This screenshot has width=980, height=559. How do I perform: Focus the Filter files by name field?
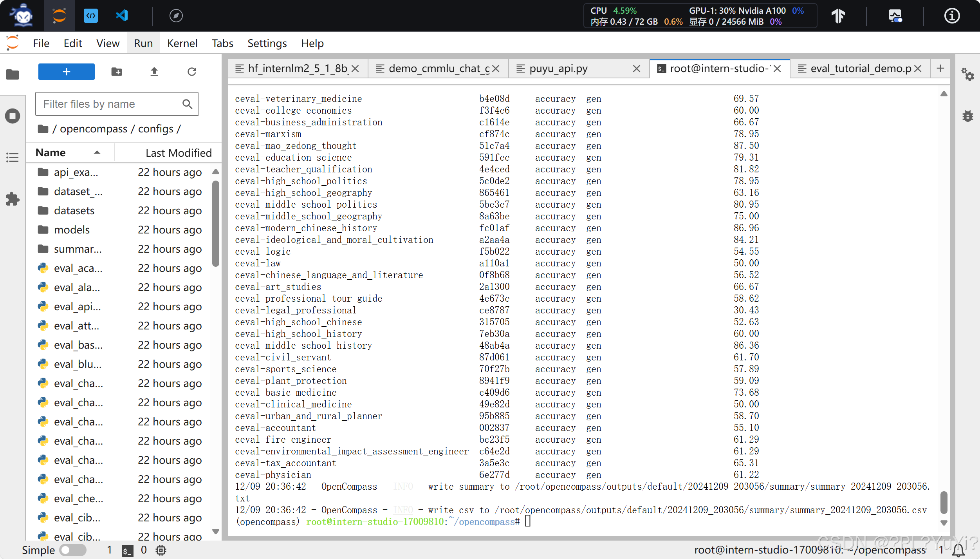pyautogui.click(x=110, y=104)
